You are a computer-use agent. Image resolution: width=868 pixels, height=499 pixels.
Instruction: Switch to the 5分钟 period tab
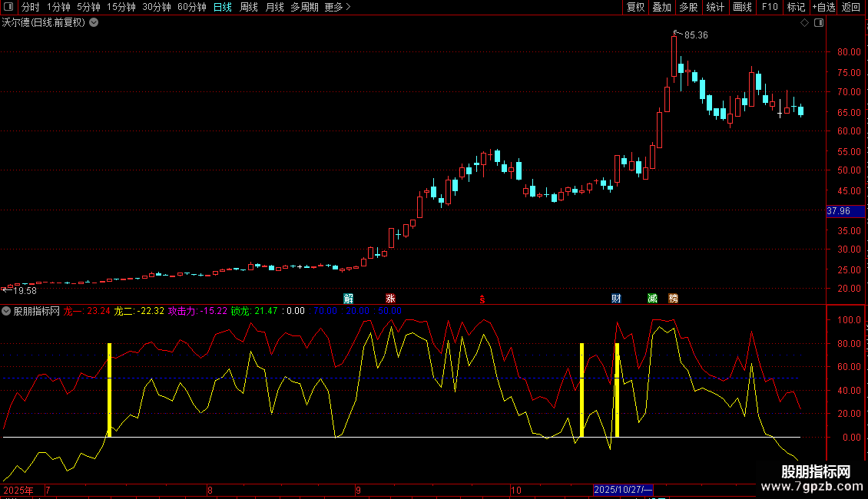(x=88, y=7)
